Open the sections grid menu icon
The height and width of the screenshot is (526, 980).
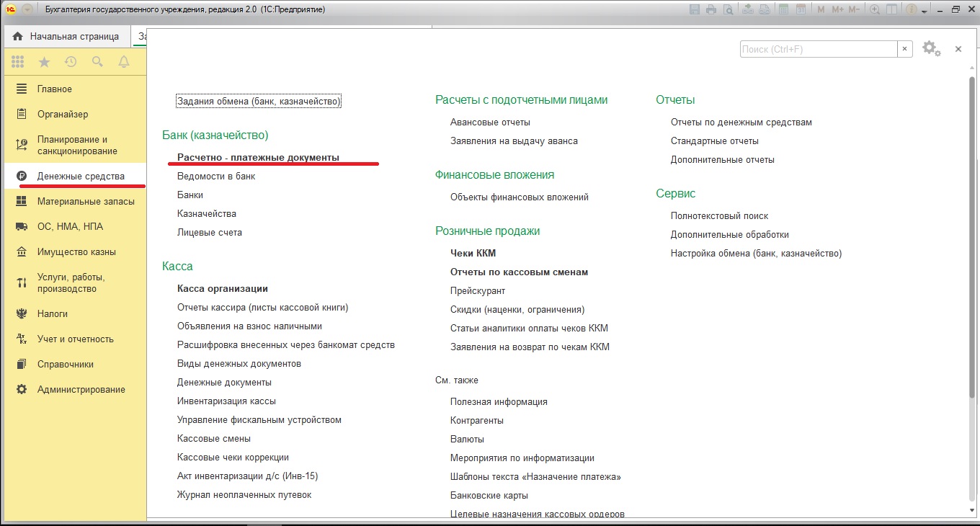click(x=18, y=62)
